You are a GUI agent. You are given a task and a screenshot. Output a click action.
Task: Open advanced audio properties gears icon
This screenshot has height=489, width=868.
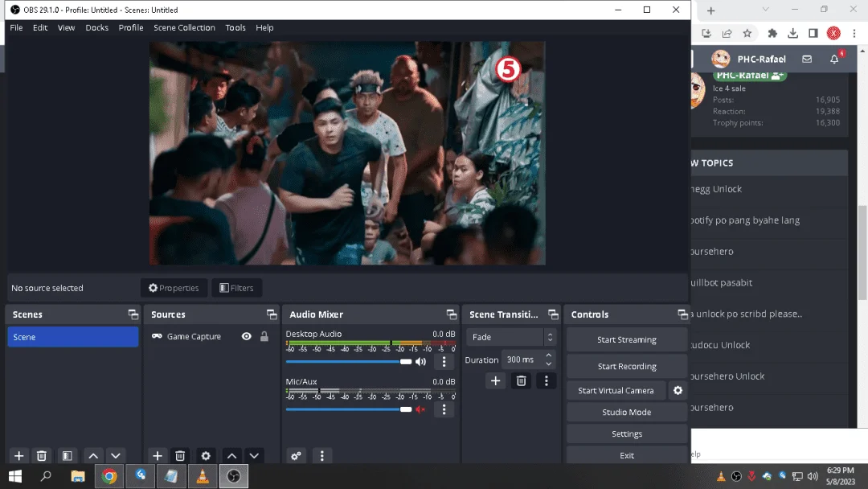coord(296,456)
